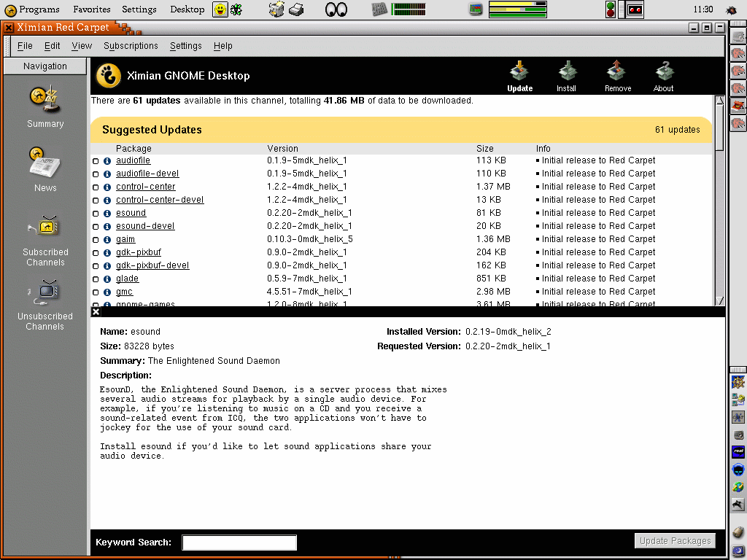Click the gmc package link
747x560 pixels.
pos(124,292)
